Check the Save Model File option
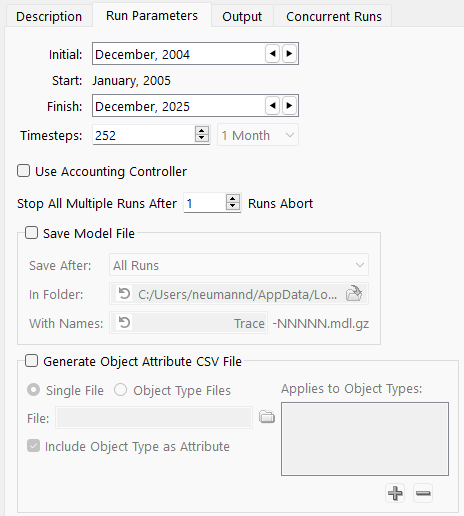The height and width of the screenshot is (516, 464). pos(31,233)
